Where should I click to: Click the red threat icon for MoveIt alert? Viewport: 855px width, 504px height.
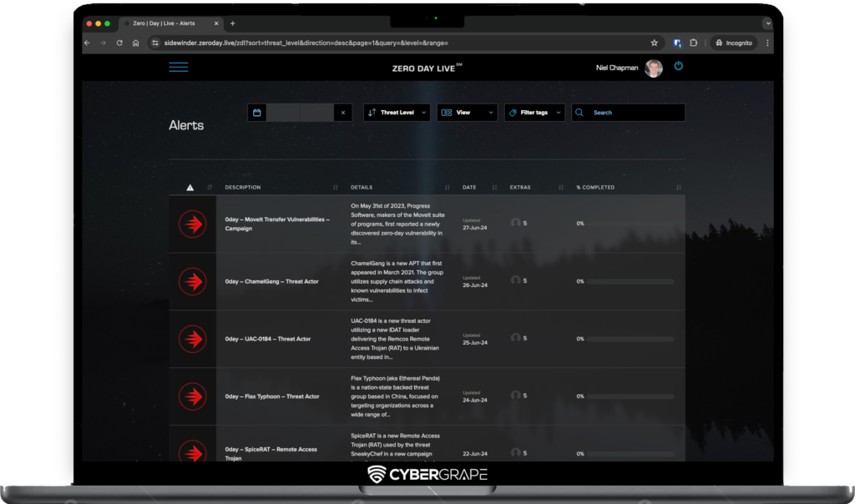pos(192,224)
